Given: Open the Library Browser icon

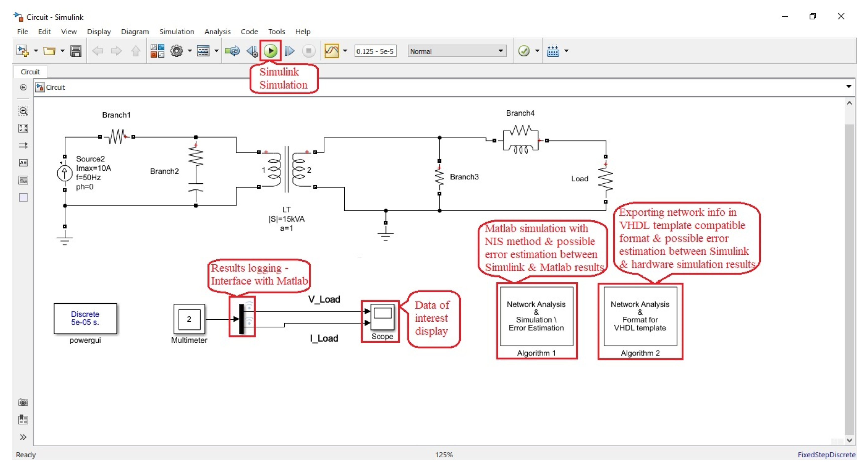Looking at the screenshot, I should coord(157,51).
